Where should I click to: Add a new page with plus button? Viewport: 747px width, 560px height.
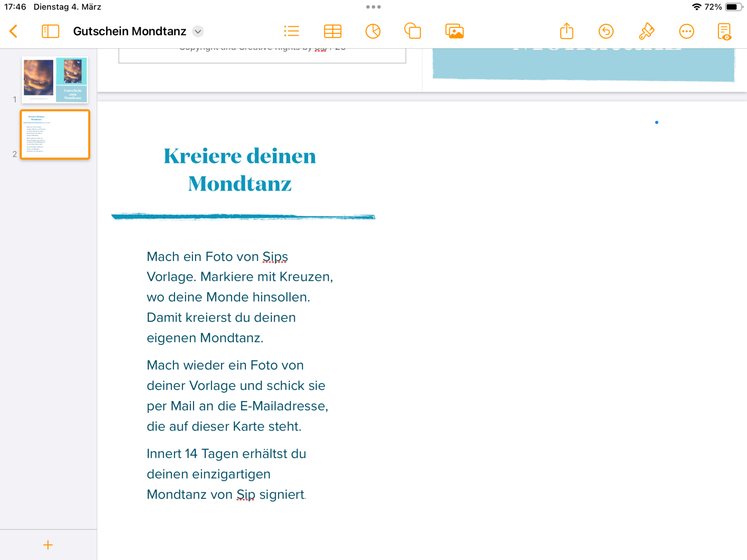point(48,545)
